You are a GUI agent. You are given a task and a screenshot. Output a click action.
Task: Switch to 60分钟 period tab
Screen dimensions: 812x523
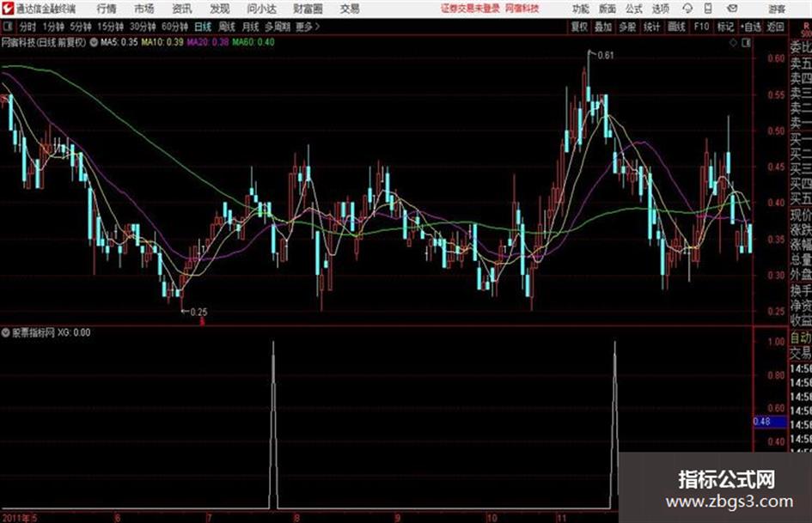[x=174, y=27]
